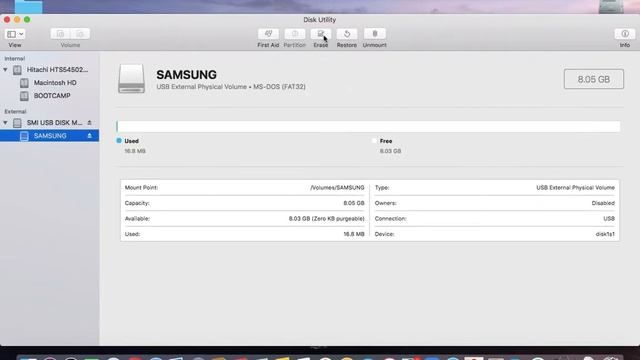
Task: Click the disk usage bar
Action: click(368, 127)
